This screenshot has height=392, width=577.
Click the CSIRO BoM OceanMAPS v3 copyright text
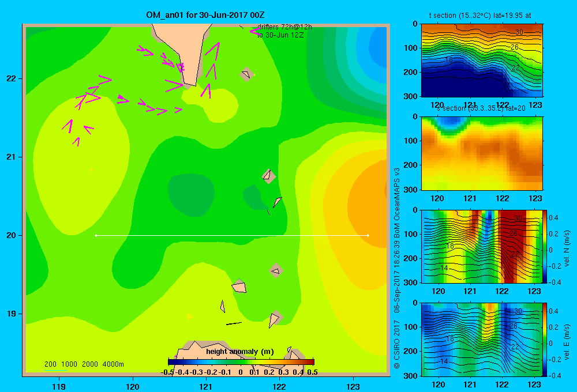(x=397, y=269)
